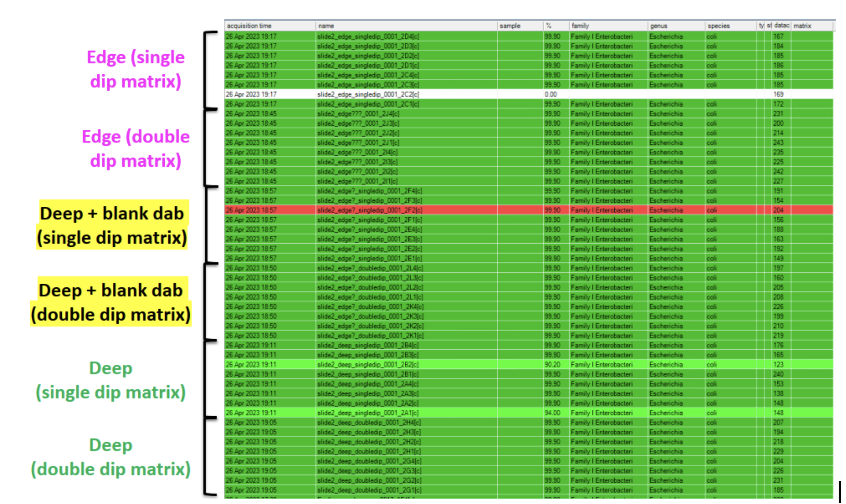
Task: Select row slide2_deep_singledip_0001_2B4[c]
Action: 529,345
